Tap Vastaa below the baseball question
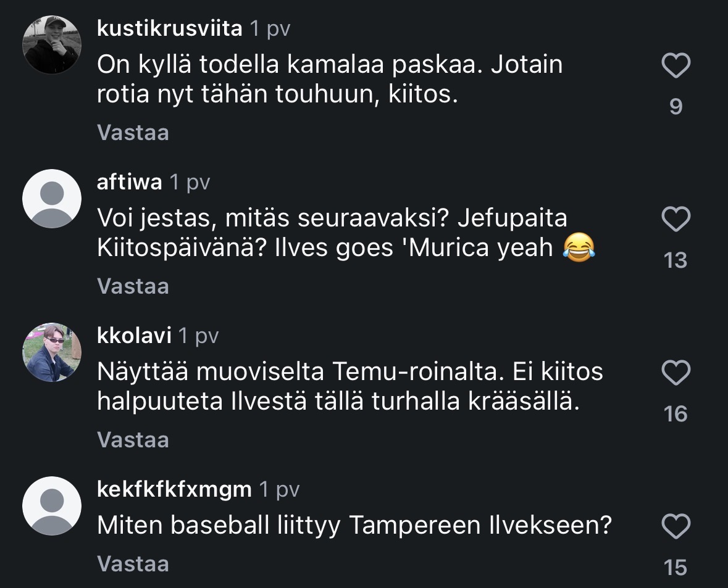The image size is (728, 588). coord(133,563)
